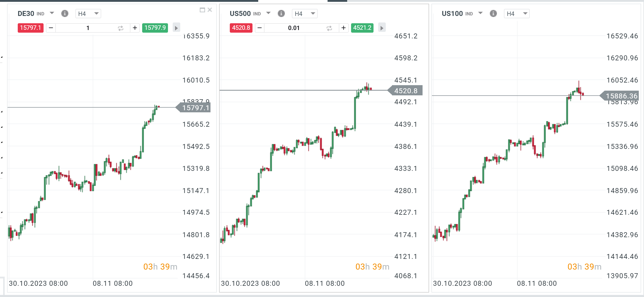Open US500 instrument dropdown arrow
Image resolution: width=644 pixels, height=297 pixels.
(x=268, y=13)
